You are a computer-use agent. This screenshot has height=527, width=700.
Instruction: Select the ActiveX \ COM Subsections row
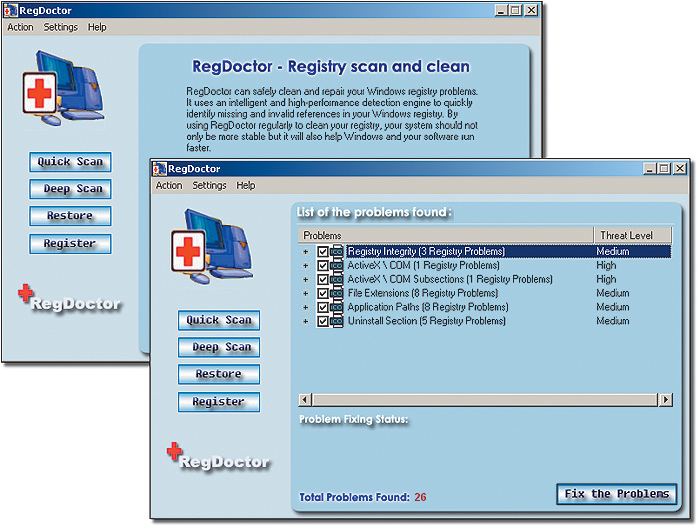pos(485,279)
